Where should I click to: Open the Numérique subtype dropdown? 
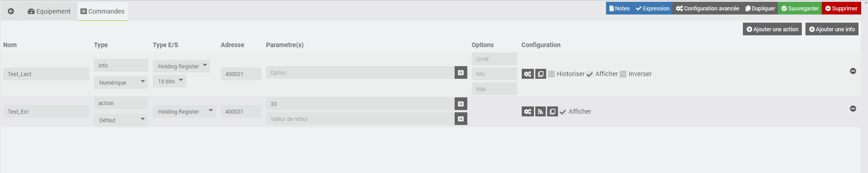point(121,82)
